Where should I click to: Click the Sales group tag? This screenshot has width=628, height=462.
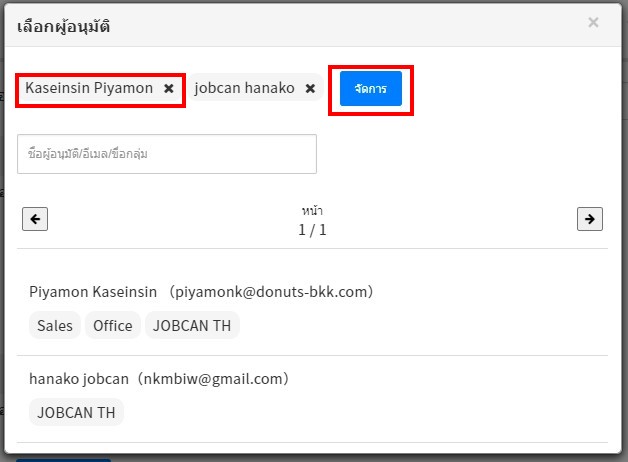[55, 325]
